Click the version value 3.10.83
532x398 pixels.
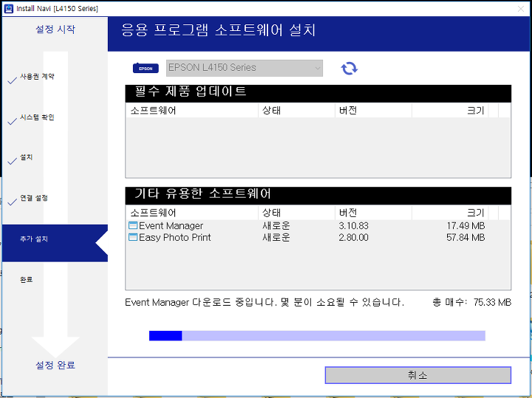click(x=353, y=225)
